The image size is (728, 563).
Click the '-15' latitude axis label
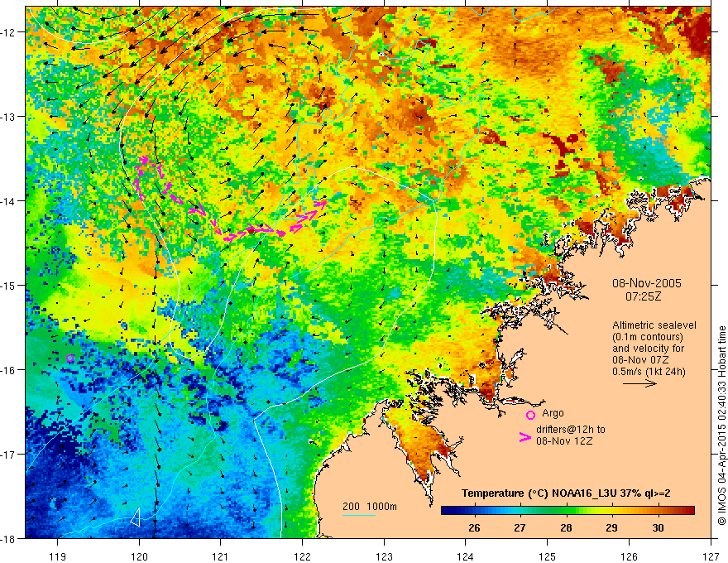(8, 285)
